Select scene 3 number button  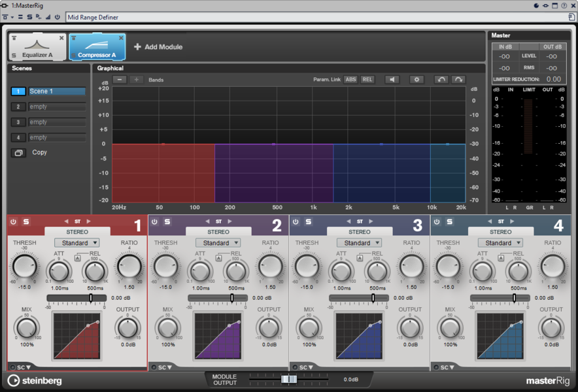(x=18, y=122)
